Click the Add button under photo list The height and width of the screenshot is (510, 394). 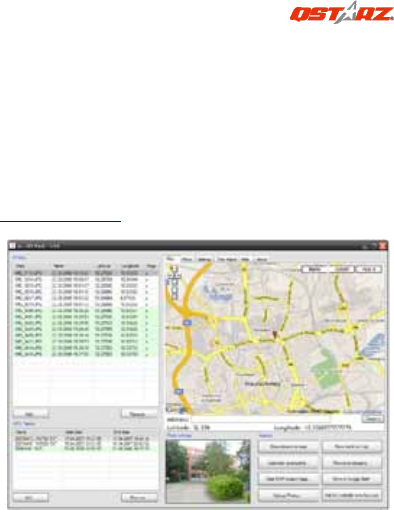coord(31,414)
